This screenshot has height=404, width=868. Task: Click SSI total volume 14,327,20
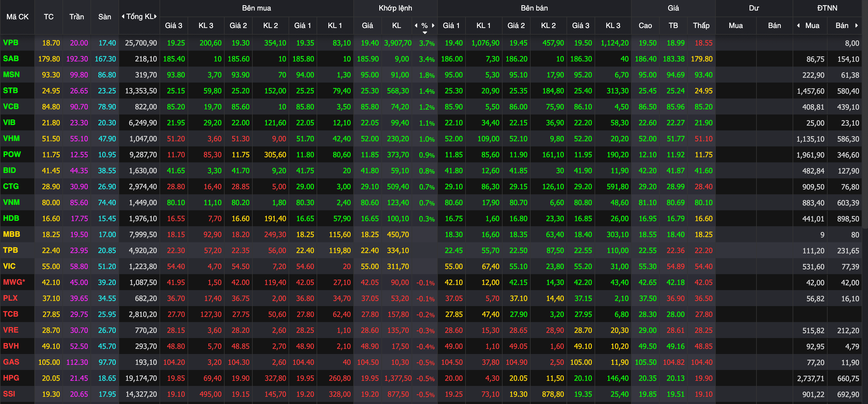click(141, 394)
